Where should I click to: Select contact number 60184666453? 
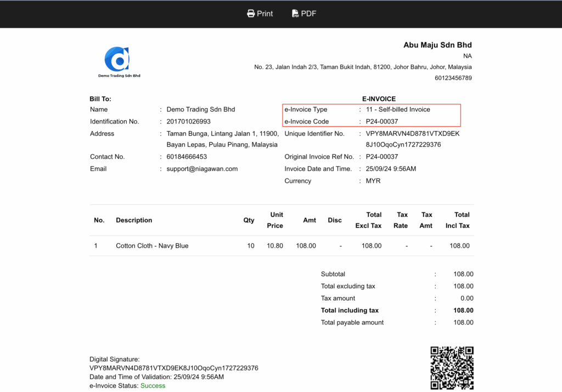pos(187,156)
